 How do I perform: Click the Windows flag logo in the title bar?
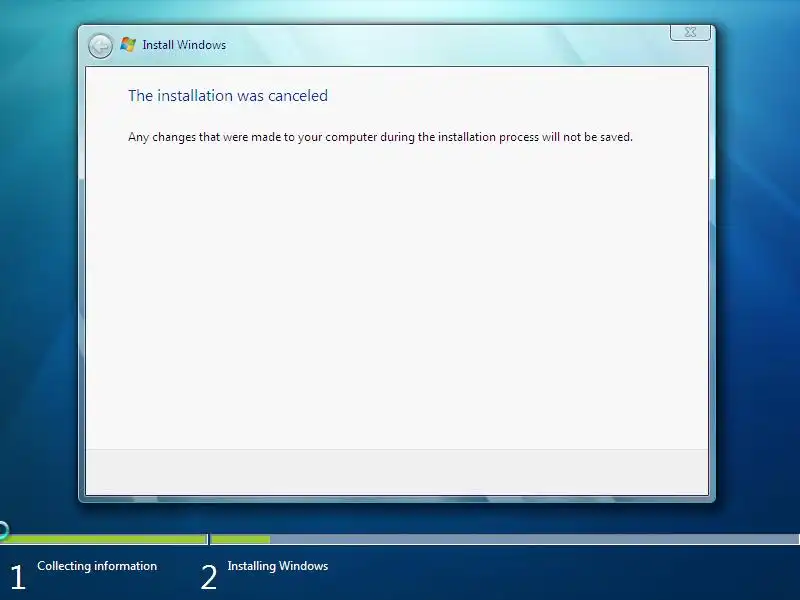tap(128, 44)
